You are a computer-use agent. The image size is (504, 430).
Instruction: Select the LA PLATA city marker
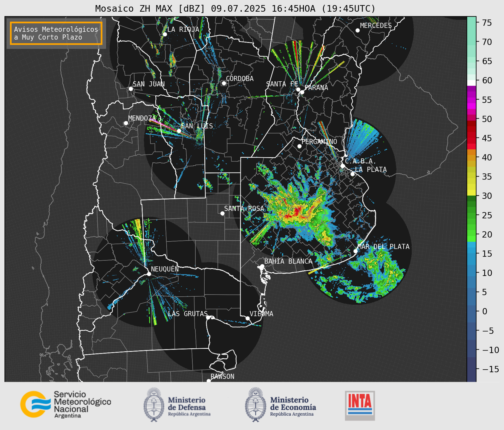(353, 174)
